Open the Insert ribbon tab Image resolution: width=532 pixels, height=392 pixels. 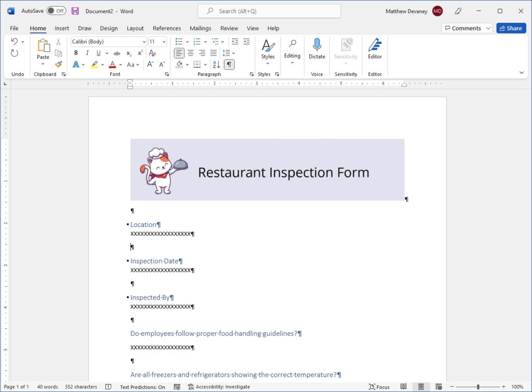click(62, 29)
